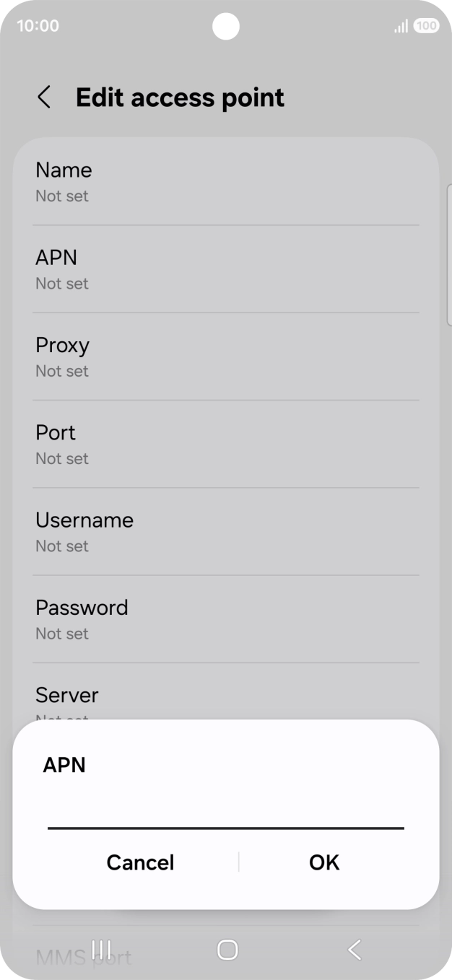Select the Port setting row
This screenshot has width=452, height=980.
coord(226,443)
